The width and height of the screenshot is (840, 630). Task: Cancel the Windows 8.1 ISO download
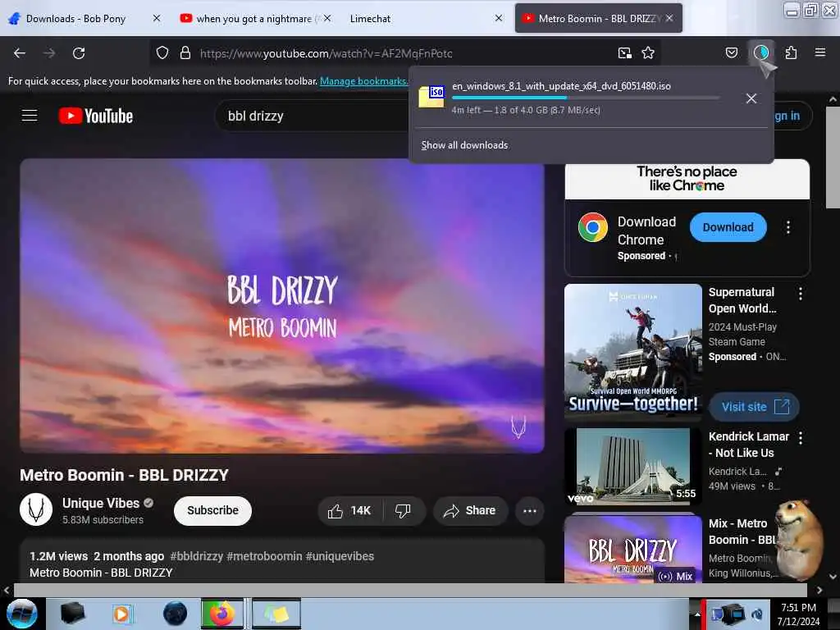coord(751,98)
